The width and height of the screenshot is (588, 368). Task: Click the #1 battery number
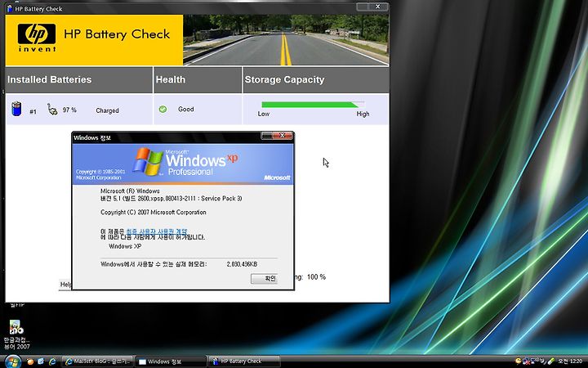pyautogui.click(x=33, y=111)
